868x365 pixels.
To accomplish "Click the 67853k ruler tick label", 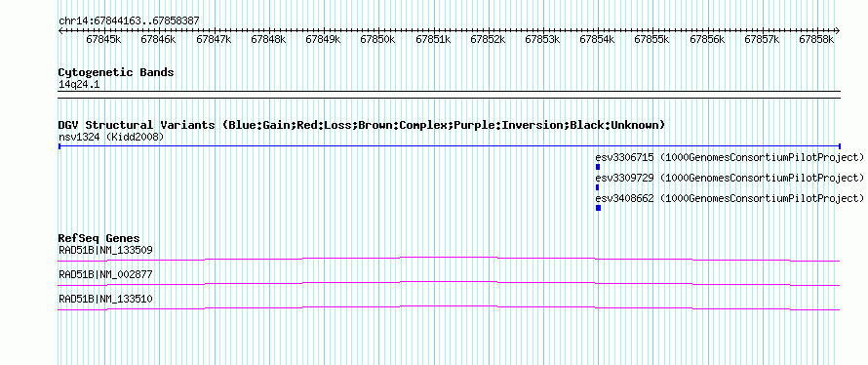I will pyautogui.click(x=543, y=39).
